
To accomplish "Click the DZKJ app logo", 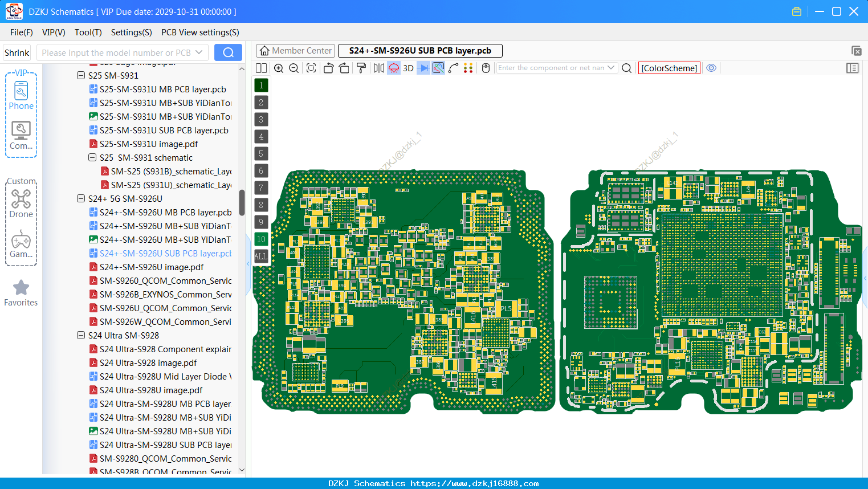I will coord(14,11).
